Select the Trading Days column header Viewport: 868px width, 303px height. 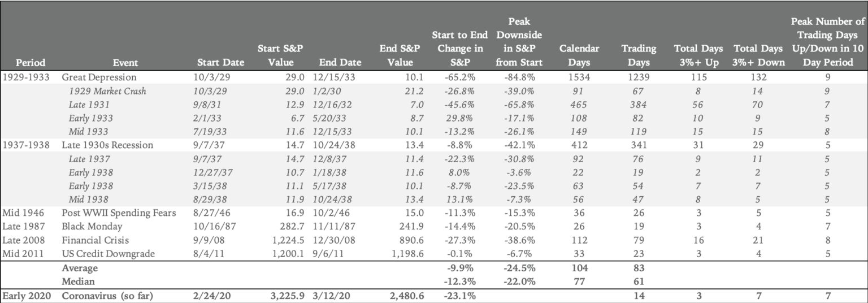[639, 55]
